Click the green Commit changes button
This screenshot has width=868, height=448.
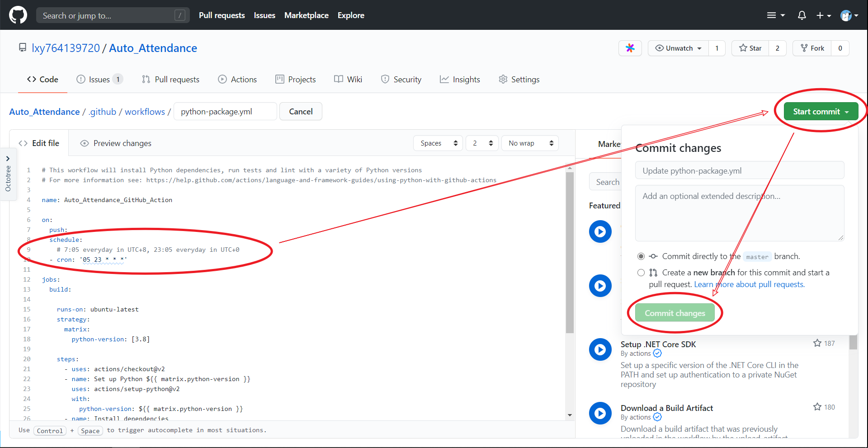(x=675, y=313)
